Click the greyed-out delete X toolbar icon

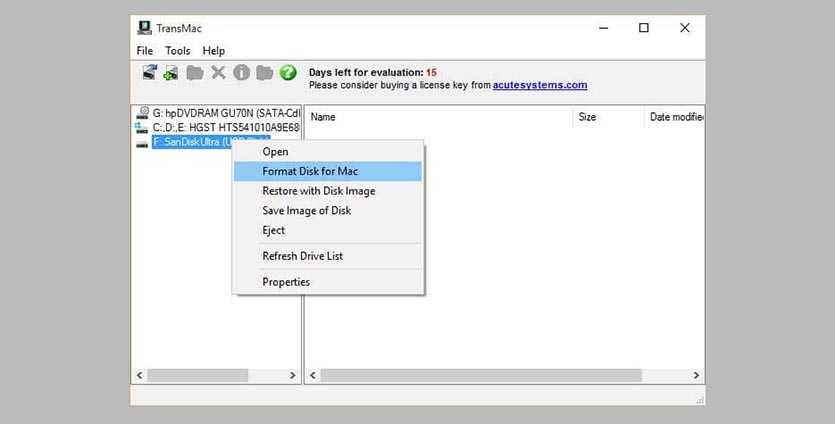click(x=218, y=73)
